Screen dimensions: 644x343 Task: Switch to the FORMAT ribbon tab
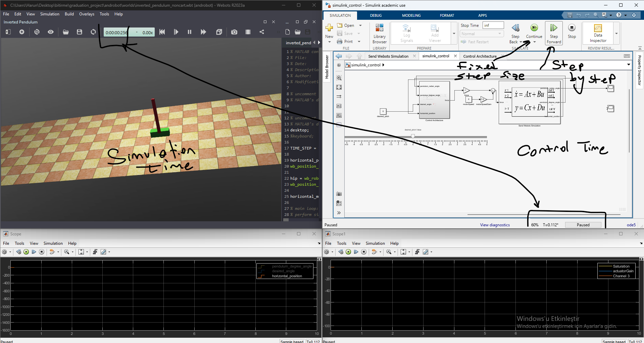click(447, 15)
